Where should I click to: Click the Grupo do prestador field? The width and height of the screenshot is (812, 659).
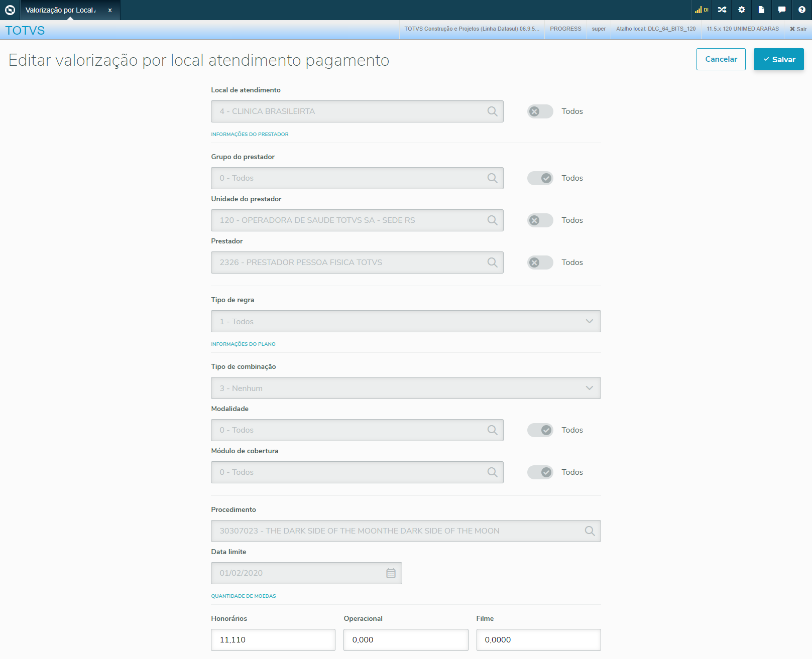357,178
